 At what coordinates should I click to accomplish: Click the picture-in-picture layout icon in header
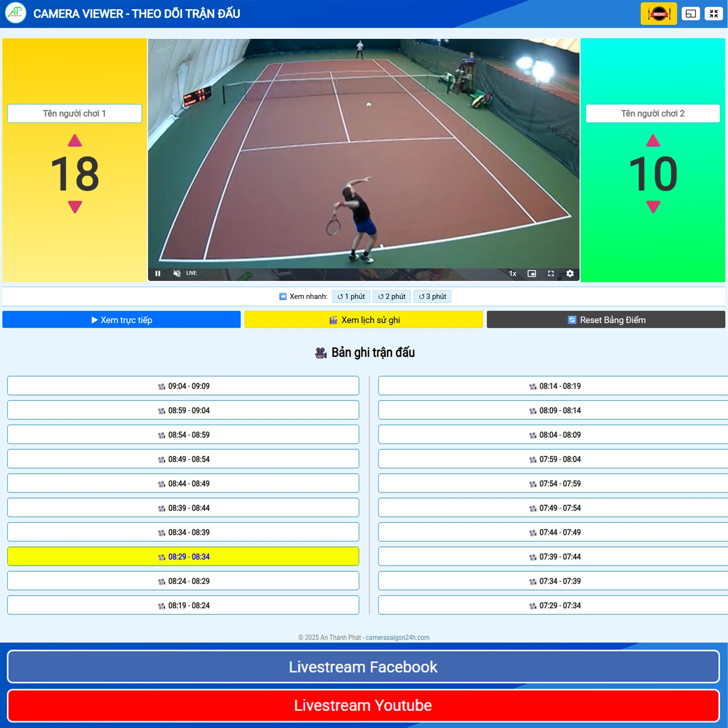691,14
